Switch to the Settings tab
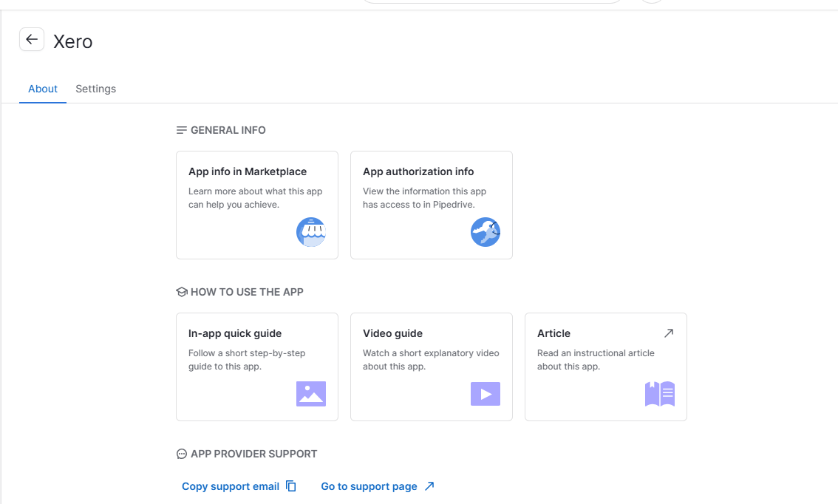Viewport: 838px width, 504px height. coord(95,89)
